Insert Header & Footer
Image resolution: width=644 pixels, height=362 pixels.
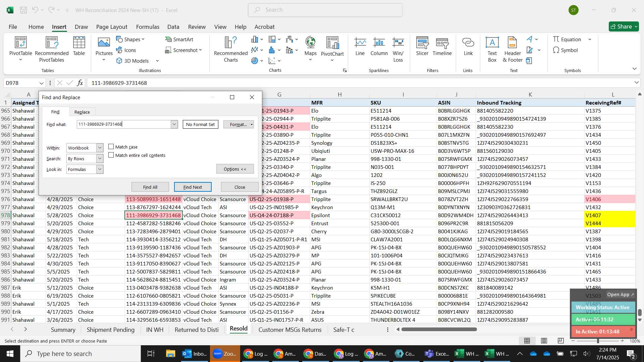pyautogui.click(x=513, y=49)
